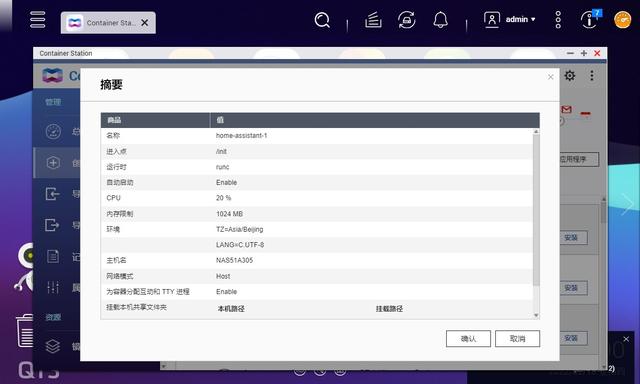Open background tasks stack icon
This screenshot has height=384, width=640.
[373, 20]
